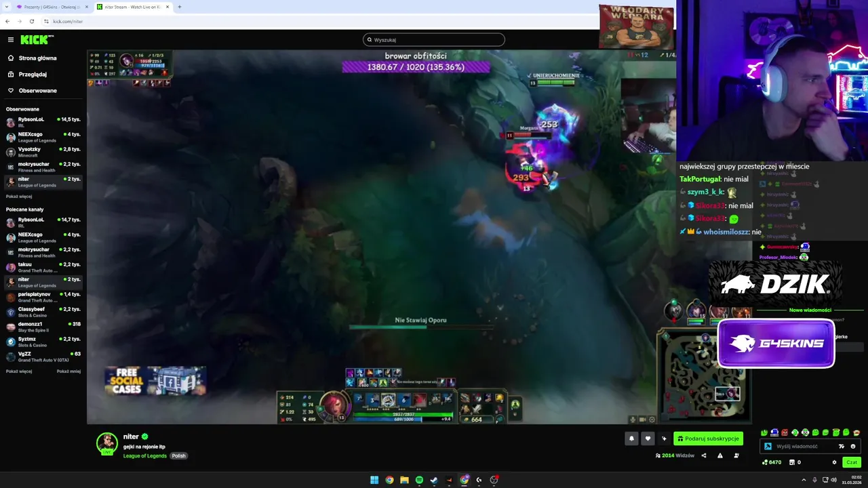Toggle stream notifications bell
868x488 pixels.
click(x=631, y=439)
